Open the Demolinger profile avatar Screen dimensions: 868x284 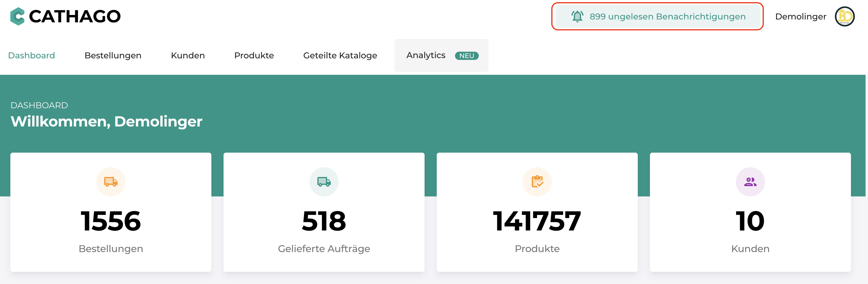(x=845, y=16)
